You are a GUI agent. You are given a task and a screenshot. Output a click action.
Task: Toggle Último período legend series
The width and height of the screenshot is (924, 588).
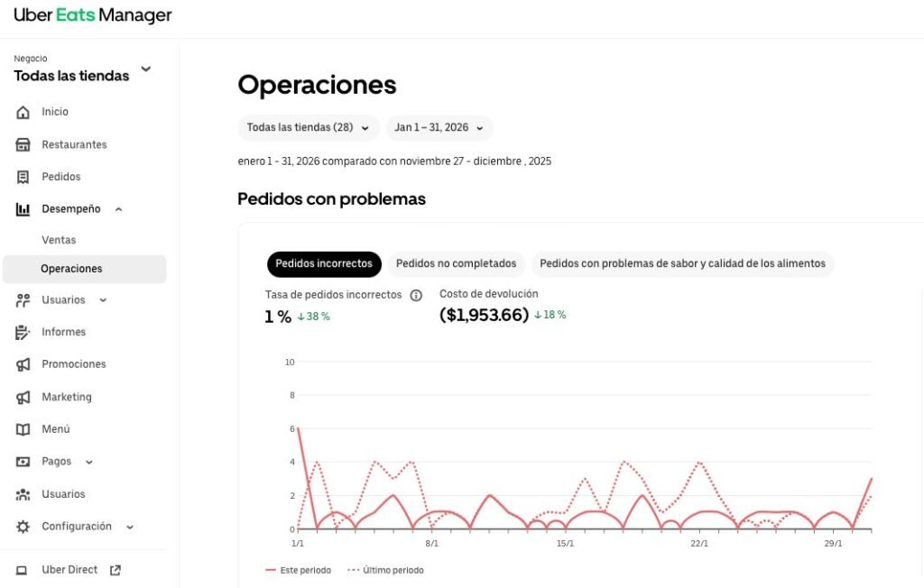click(x=386, y=570)
